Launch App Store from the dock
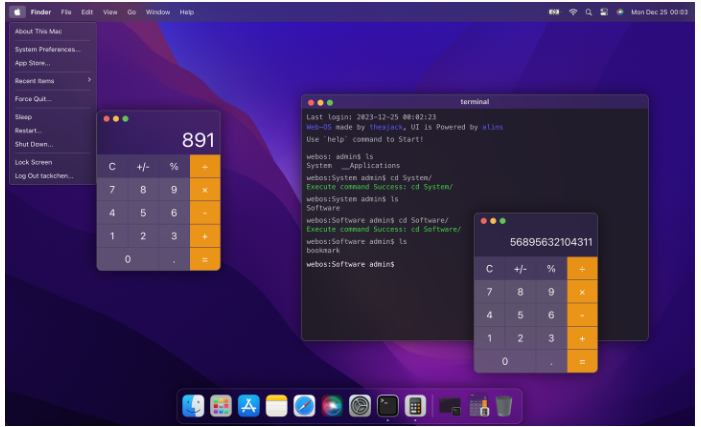This screenshot has width=701, height=427. pos(249,405)
